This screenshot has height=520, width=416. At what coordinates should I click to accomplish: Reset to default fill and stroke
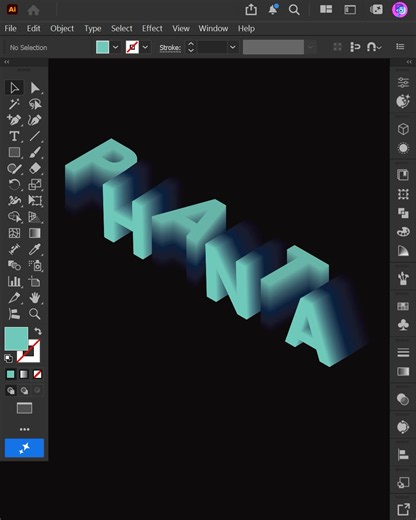(8, 359)
